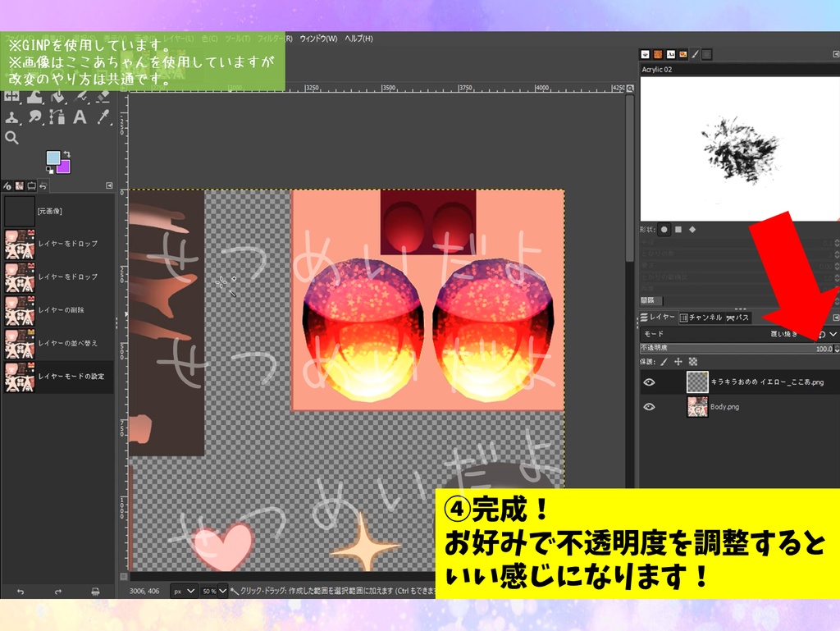
Task: Toggle visibility of the Body.png layer
Action: [651, 406]
